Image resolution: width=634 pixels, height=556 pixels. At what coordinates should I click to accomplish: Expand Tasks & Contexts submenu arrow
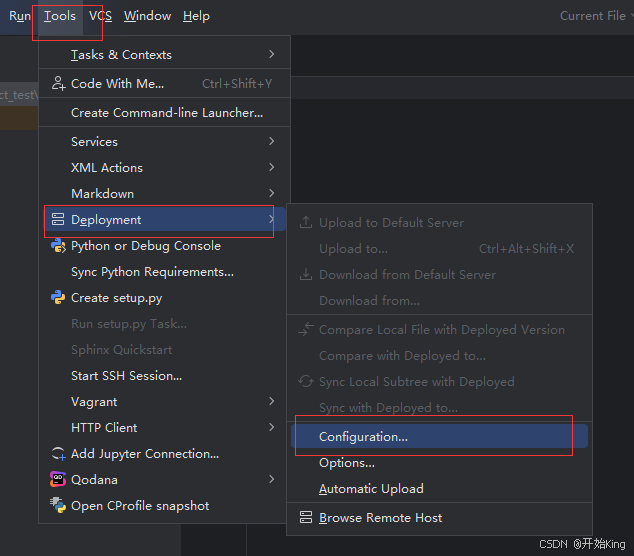(x=272, y=54)
